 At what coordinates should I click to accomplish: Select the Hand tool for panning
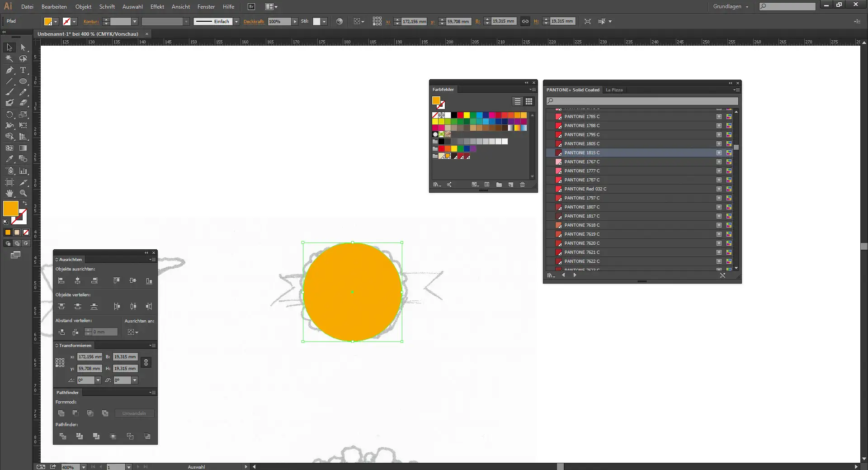9,193
